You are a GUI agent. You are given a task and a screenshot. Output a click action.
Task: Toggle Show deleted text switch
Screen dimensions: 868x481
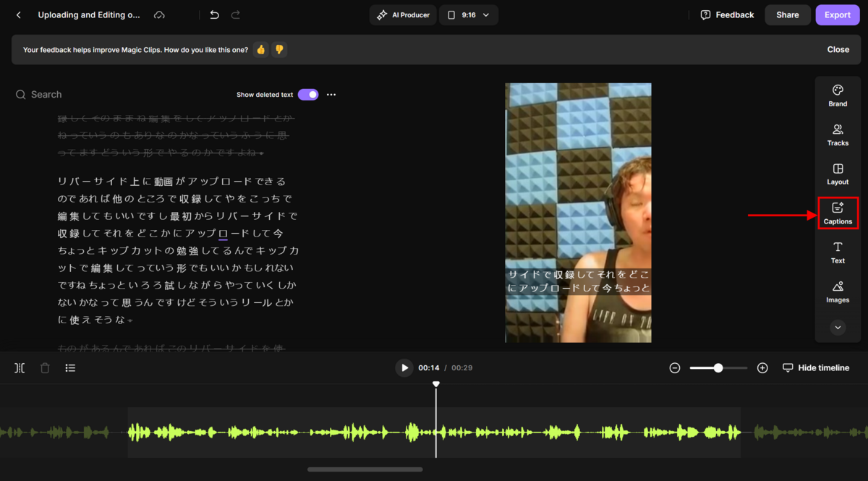point(308,95)
